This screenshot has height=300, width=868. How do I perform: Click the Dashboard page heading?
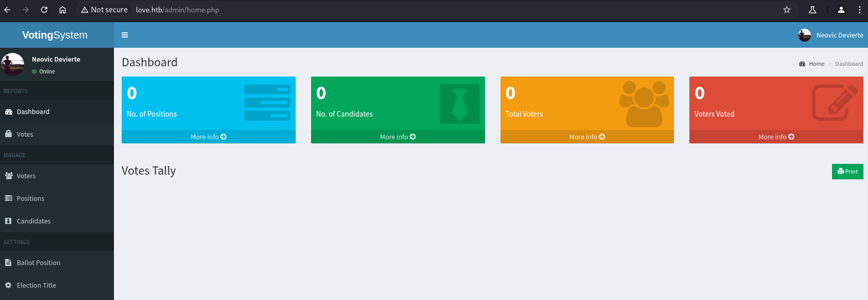click(149, 62)
